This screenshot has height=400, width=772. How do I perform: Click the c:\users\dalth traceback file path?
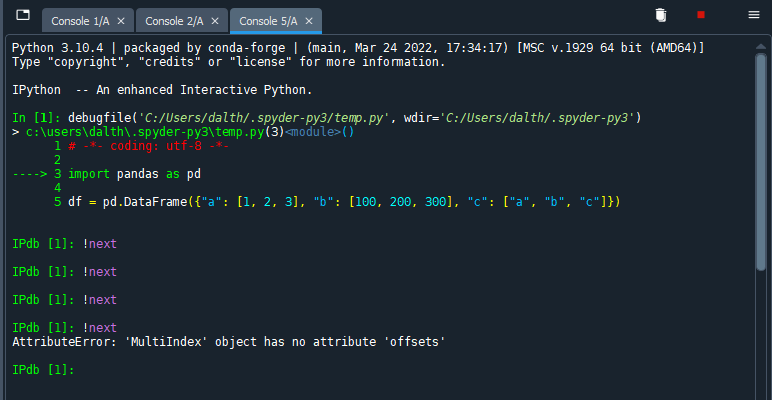coord(146,133)
